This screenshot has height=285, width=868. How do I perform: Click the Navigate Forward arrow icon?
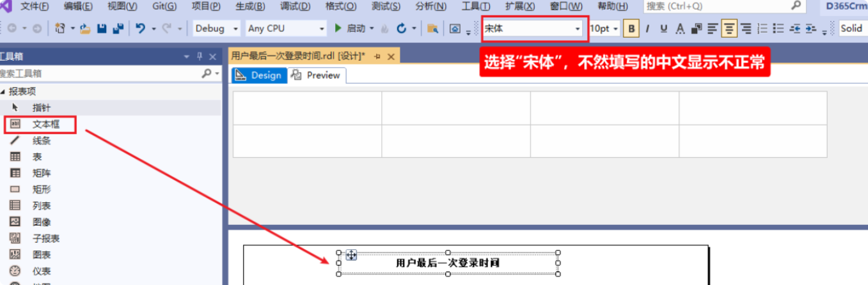[x=36, y=29]
